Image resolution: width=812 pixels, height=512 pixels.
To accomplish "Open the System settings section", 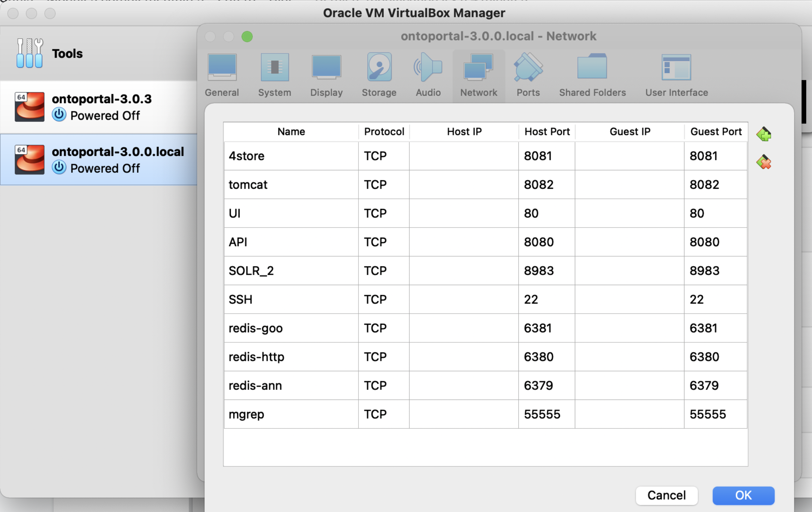I will [275, 76].
